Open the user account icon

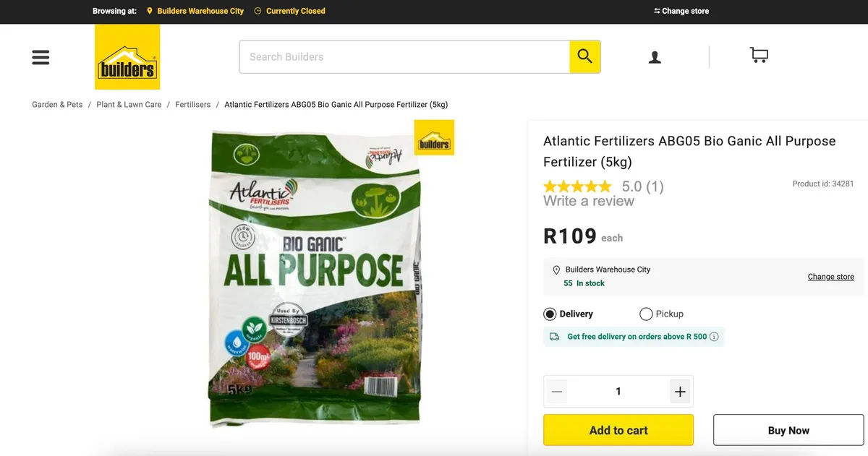pos(655,57)
